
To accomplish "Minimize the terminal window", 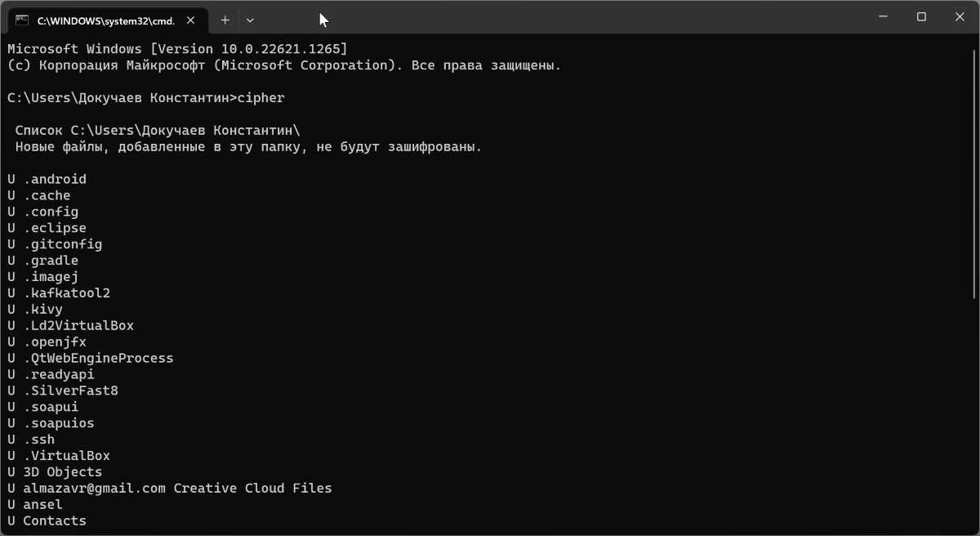I will point(884,16).
